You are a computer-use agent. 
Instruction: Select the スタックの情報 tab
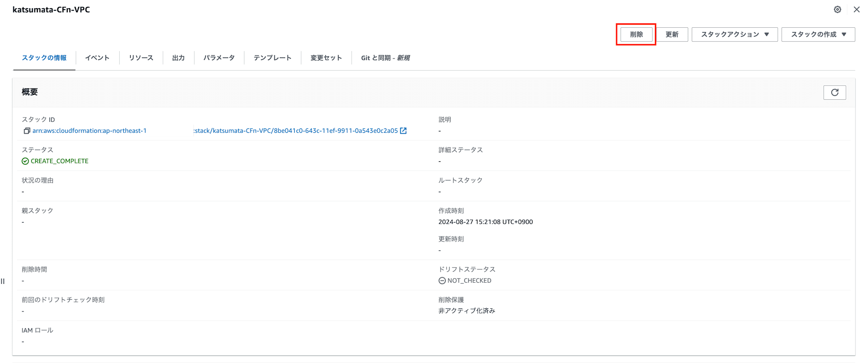tap(44, 58)
